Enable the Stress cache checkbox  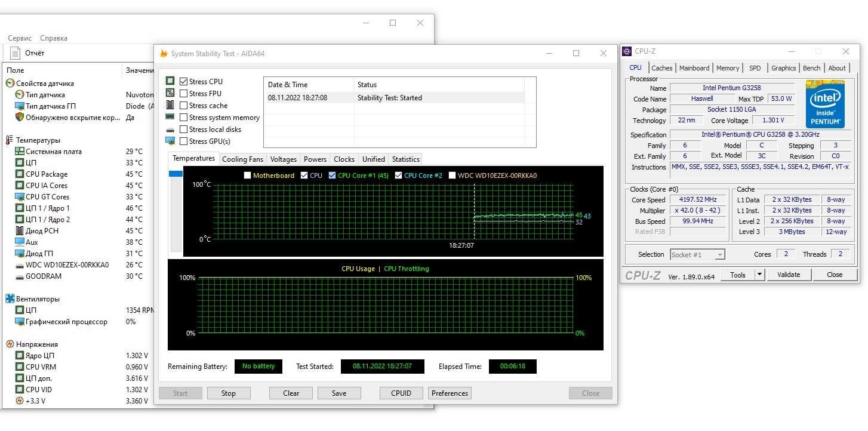[x=184, y=106]
